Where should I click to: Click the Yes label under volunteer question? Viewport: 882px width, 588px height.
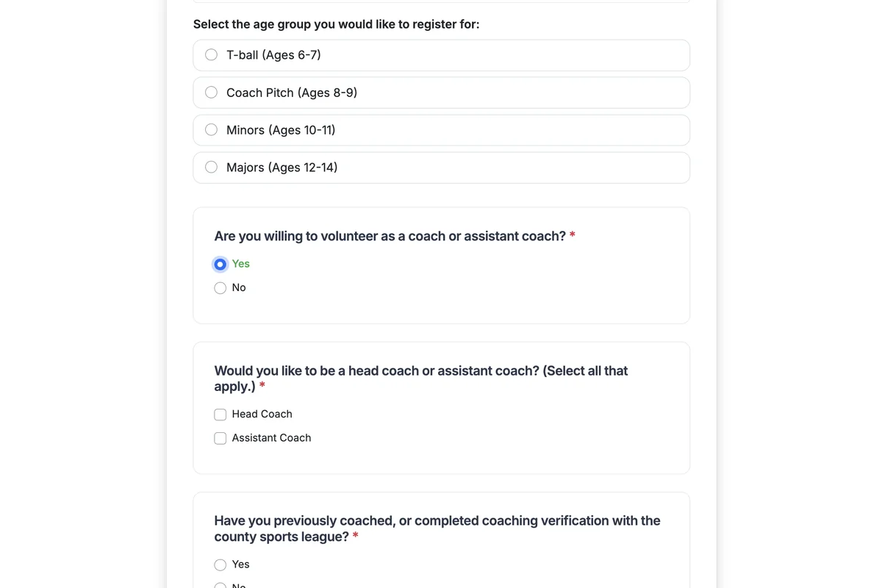[240, 264]
